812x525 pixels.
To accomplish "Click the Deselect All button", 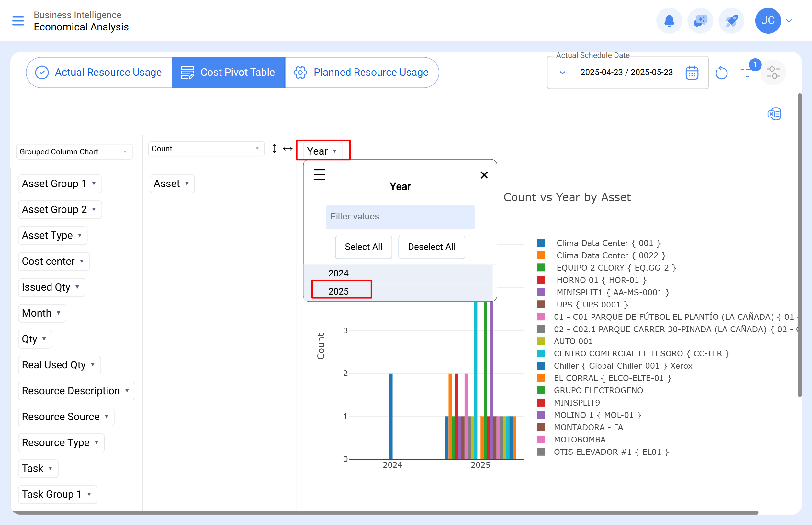I will [431, 247].
